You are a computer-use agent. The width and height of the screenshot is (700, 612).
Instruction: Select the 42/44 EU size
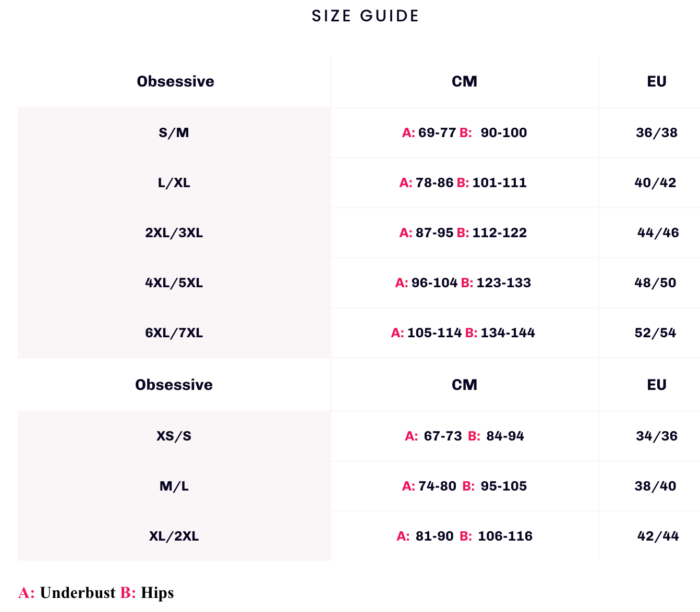658,536
